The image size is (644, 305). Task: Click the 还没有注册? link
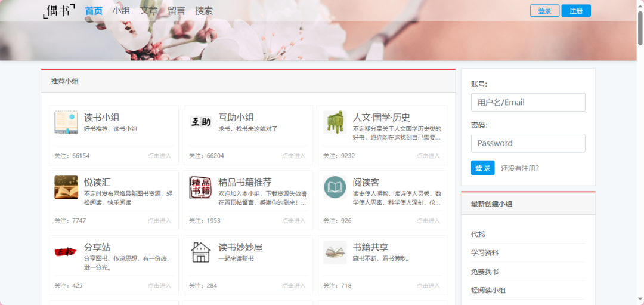click(x=520, y=168)
